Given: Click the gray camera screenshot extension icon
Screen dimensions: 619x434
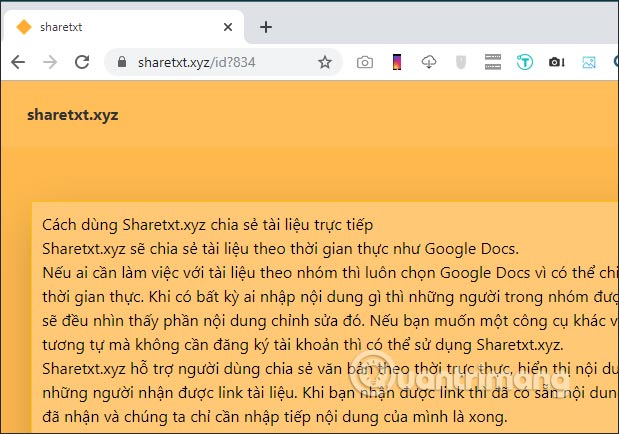Looking at the screenshot, I should (x=365, y=62).
